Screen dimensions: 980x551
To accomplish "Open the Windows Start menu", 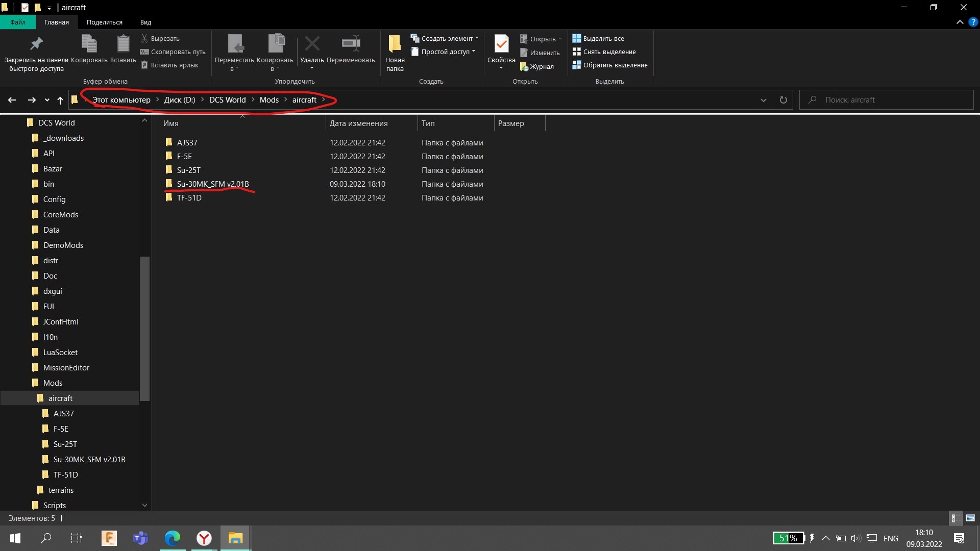I will (x=15, y=538).
